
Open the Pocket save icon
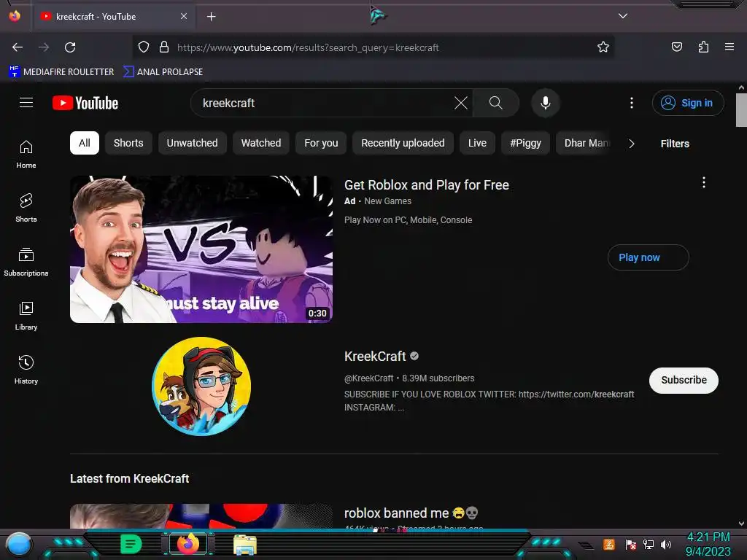(x=677, y=47)
